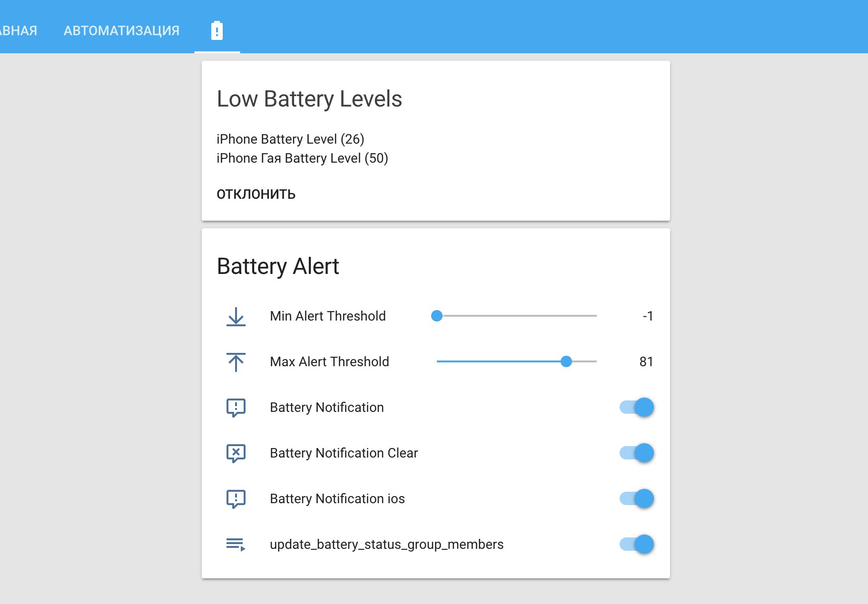Select the Min Alert Threshold download icon

236,316
